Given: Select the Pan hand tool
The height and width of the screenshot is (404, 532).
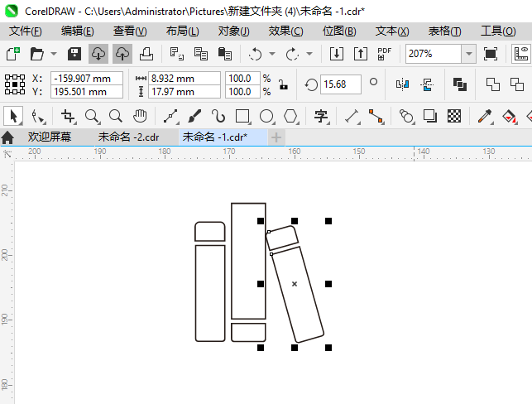Looking at the screenshot, I should click(x=140, y=116).
